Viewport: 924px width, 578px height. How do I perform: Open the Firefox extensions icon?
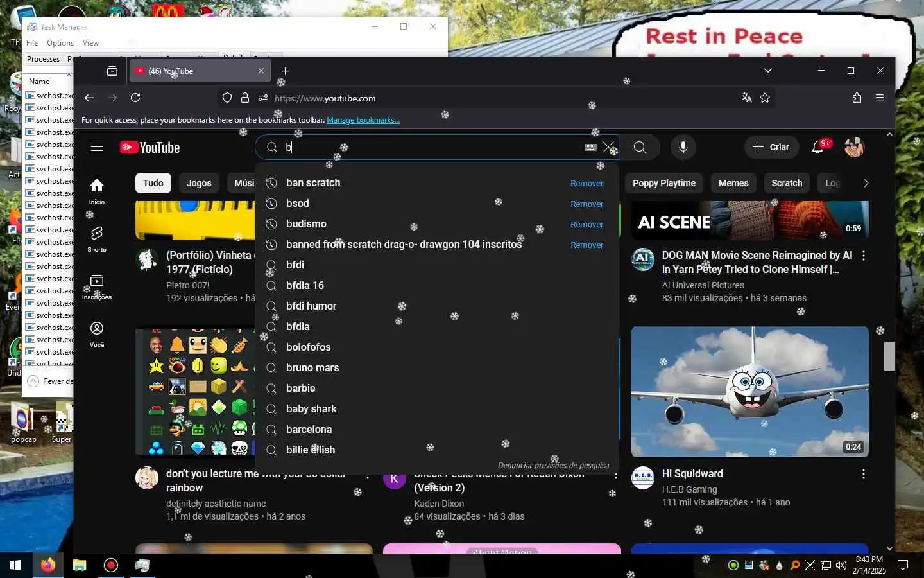tap(857, 98)
